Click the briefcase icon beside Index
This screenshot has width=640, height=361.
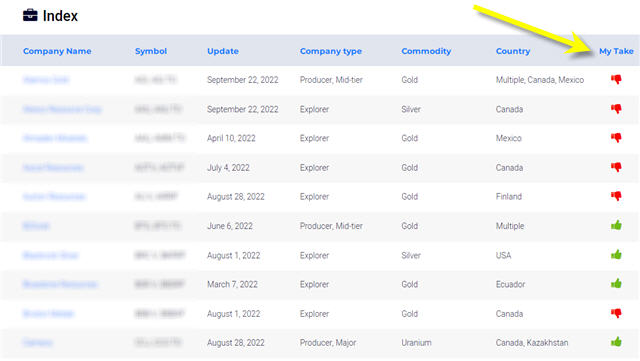(30, 16)
